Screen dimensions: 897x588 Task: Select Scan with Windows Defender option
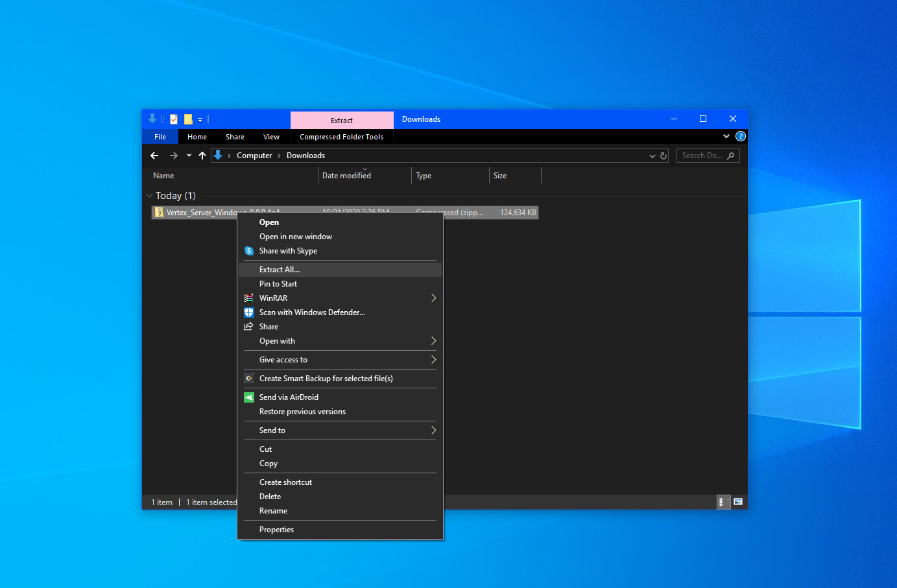[312, 312]
